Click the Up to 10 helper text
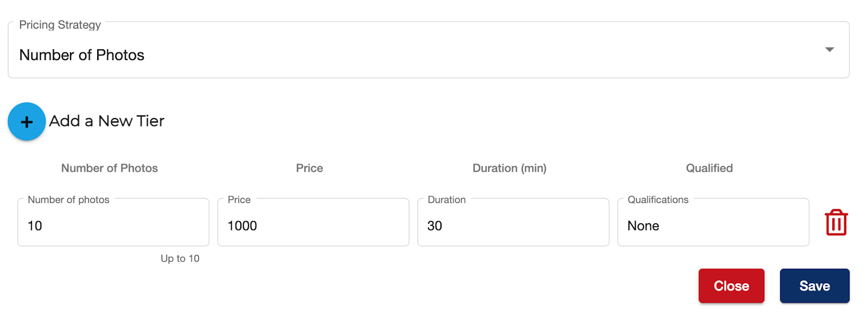This screenshot has height=324, width=868. pyautogui.click(x=180, y=258)
